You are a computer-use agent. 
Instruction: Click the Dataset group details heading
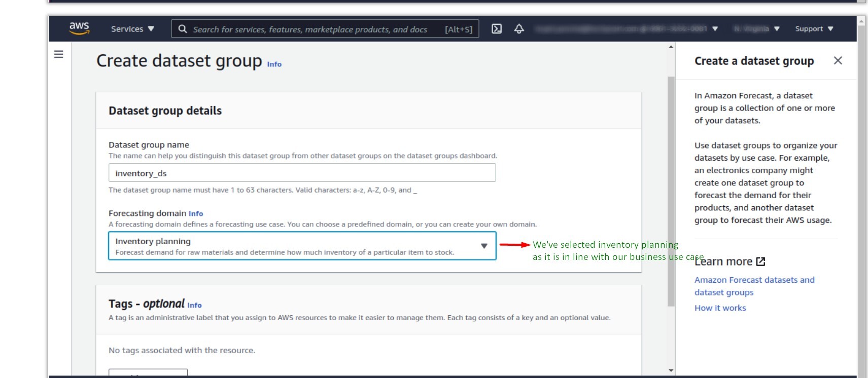pos(165,111)
